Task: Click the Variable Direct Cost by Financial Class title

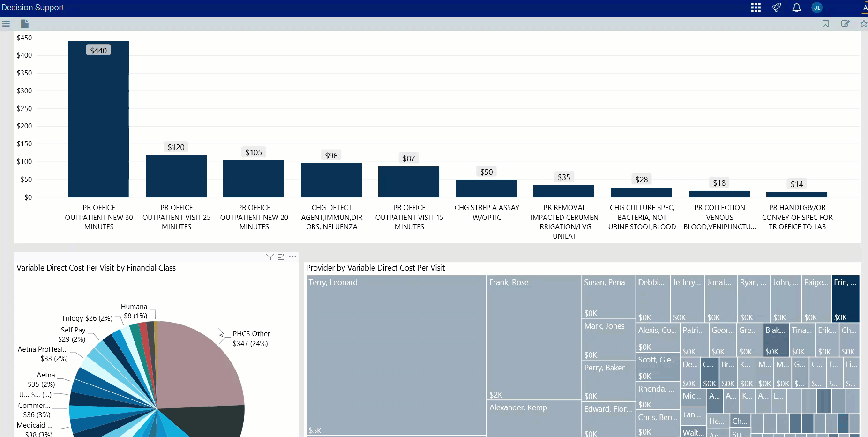Action: coord(96,268)
